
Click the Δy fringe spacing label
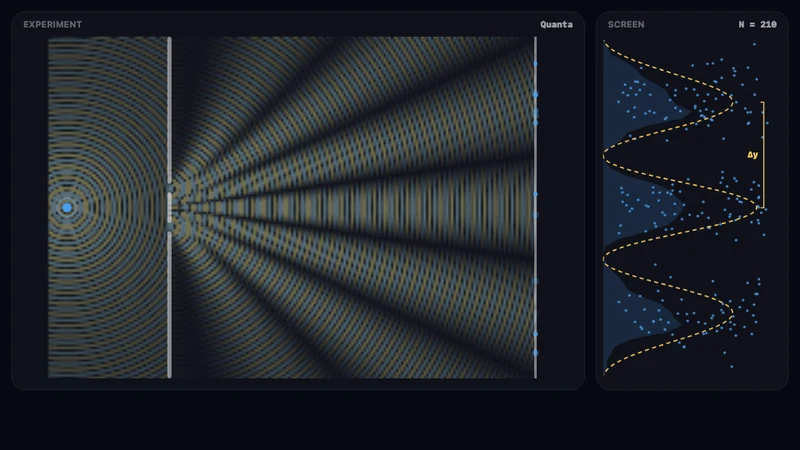[x=753, y=155]
